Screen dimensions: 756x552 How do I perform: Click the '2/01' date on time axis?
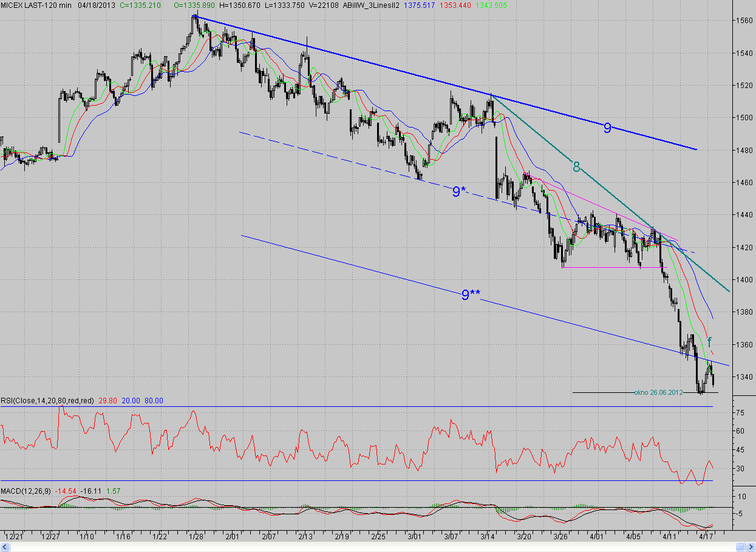click(233, 536)
